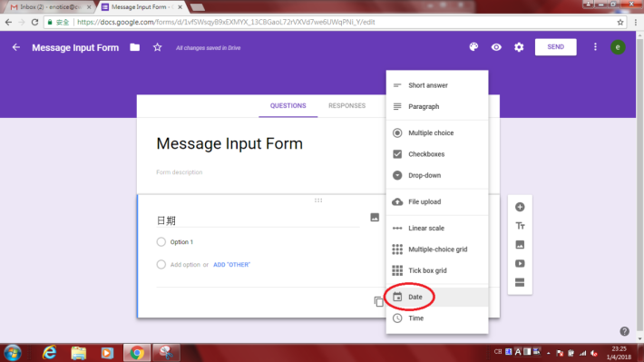
Task: Click the Option 1 text label
Action: tap(181, 242)
